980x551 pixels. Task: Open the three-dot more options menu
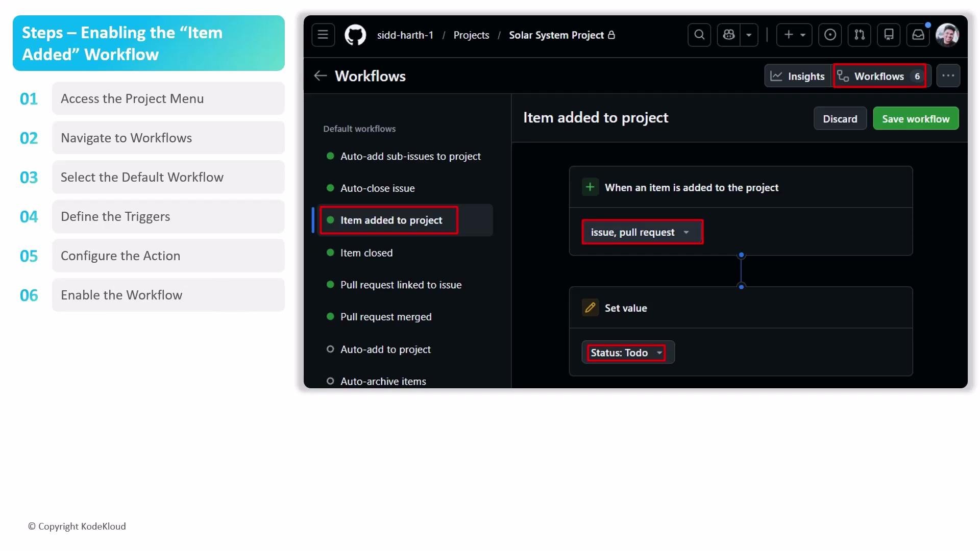coord(948,76)
